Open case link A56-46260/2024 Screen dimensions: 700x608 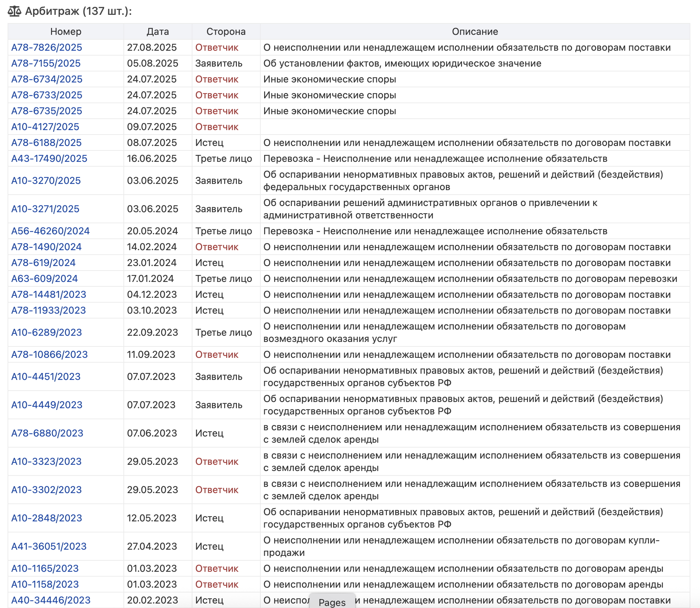tap(50, 231)
